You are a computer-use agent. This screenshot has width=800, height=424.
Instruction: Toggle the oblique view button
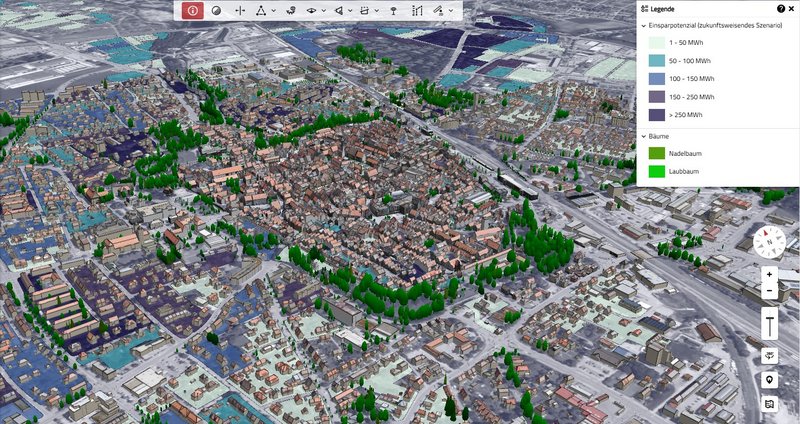tap(769, 355)
